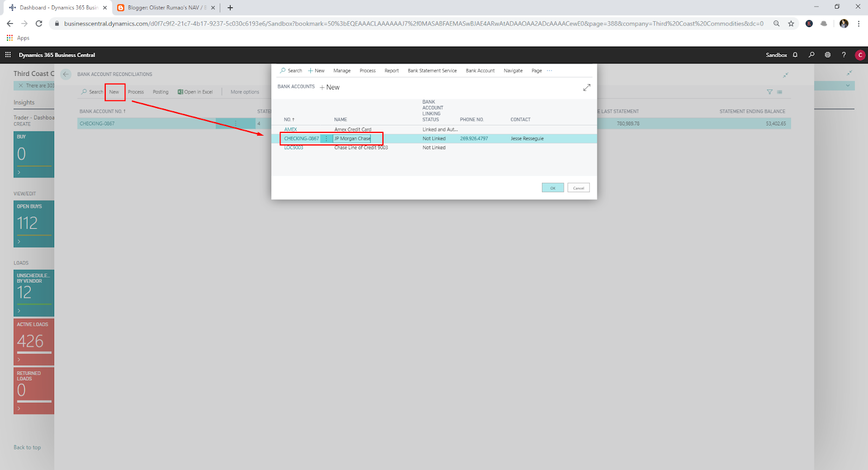Screen dimensions: 868x470
Task: Click the PHONE NO. column header
Action: (x=472, y=119)
